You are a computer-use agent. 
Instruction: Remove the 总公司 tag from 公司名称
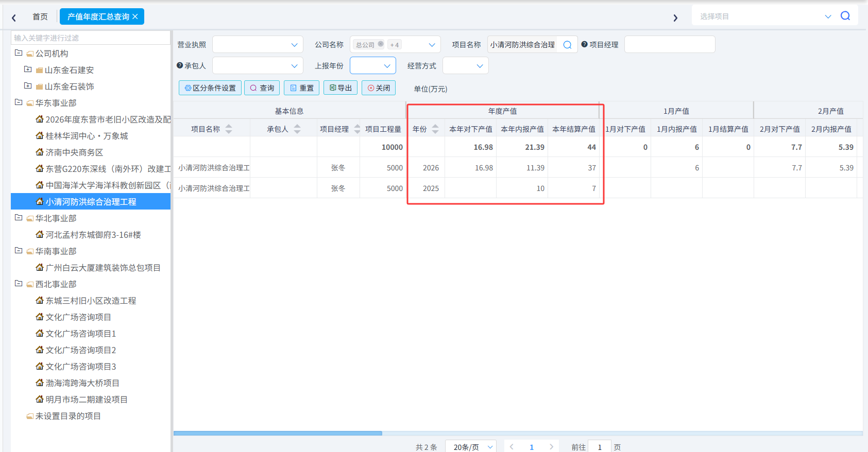tap(381, 44)
